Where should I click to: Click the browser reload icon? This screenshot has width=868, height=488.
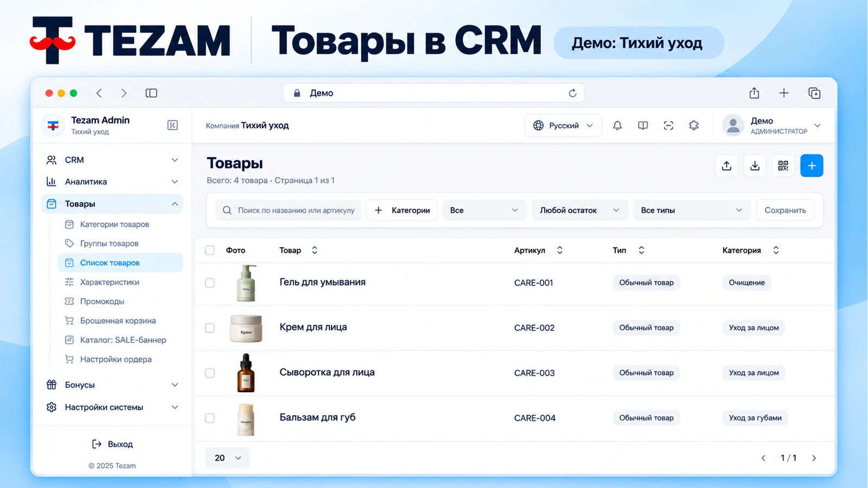click(572, 93)
